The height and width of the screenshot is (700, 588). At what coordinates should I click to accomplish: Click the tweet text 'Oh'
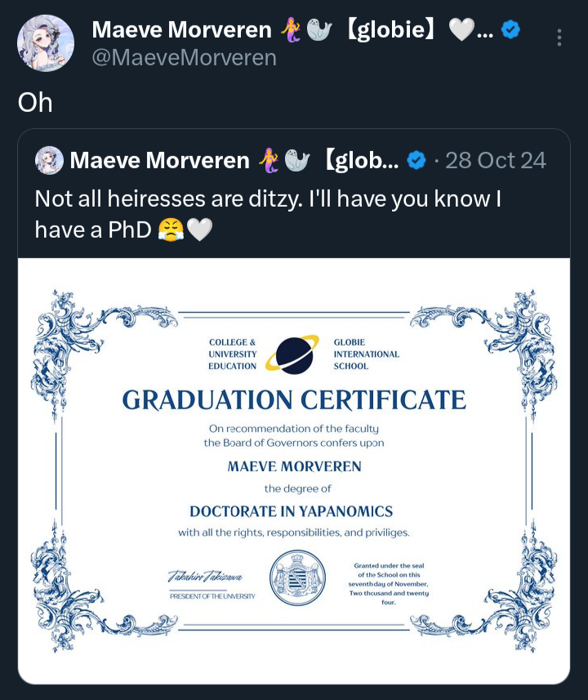35,103
